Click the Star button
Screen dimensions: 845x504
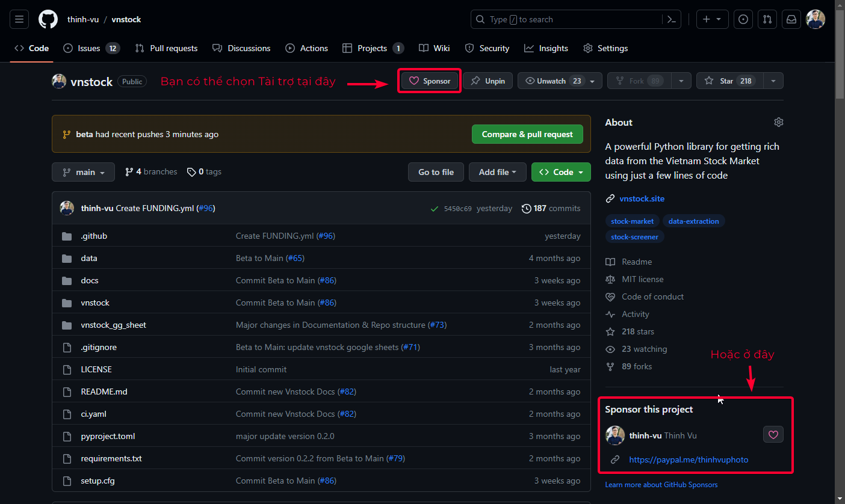pos(729,81)
